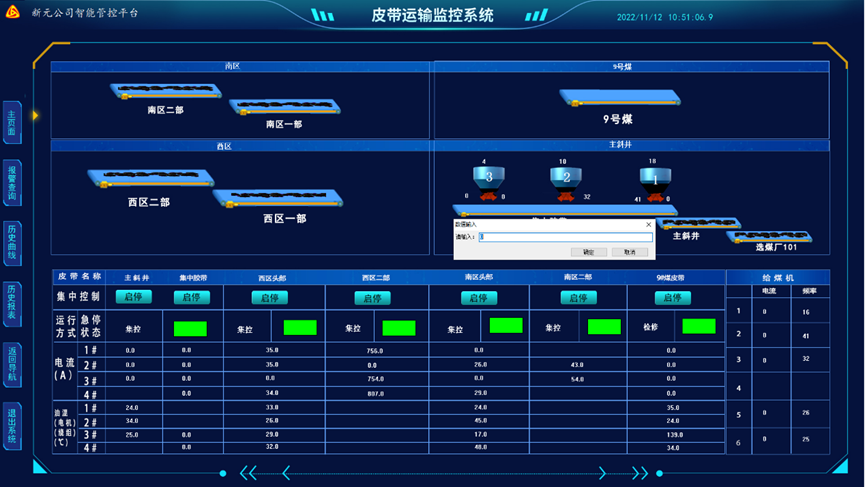Click the 2022/11/12 date and time display

click(665, 17)
